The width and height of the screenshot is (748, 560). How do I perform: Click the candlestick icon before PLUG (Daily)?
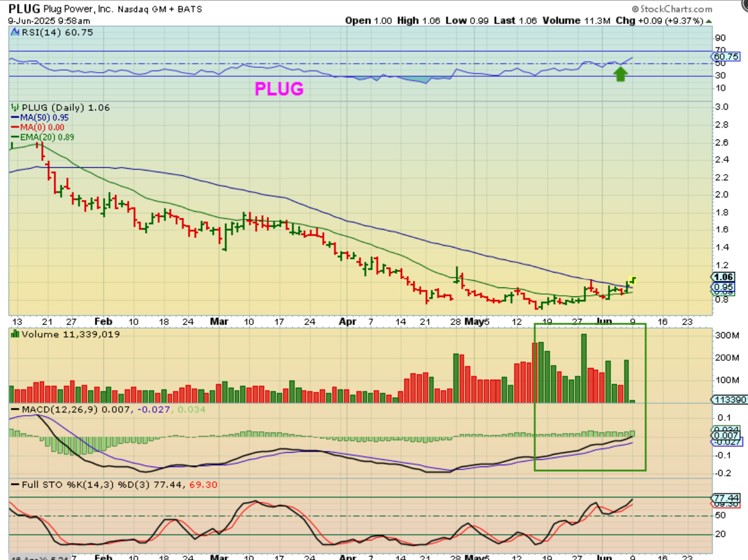15,107
